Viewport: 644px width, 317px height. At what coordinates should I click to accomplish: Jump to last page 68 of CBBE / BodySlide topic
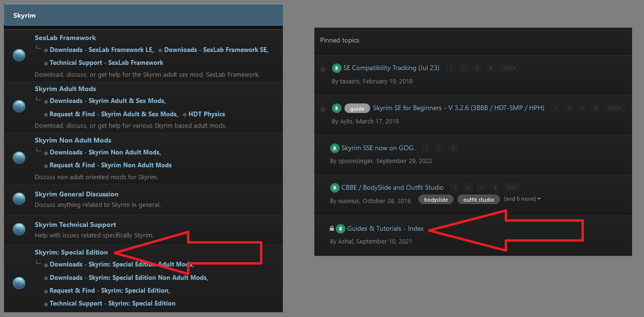[x=512, y=188]
